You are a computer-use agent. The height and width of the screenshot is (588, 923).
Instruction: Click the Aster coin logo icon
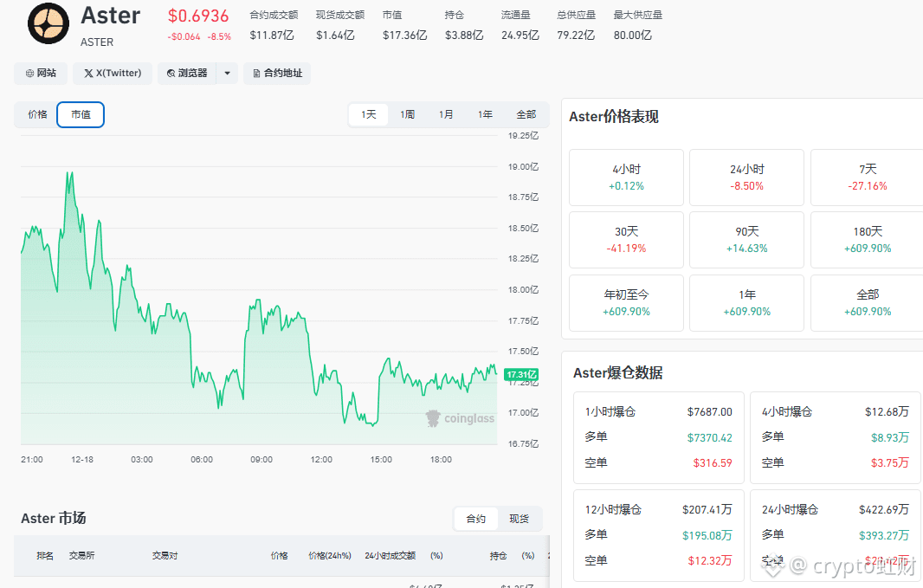click(48, 24)
